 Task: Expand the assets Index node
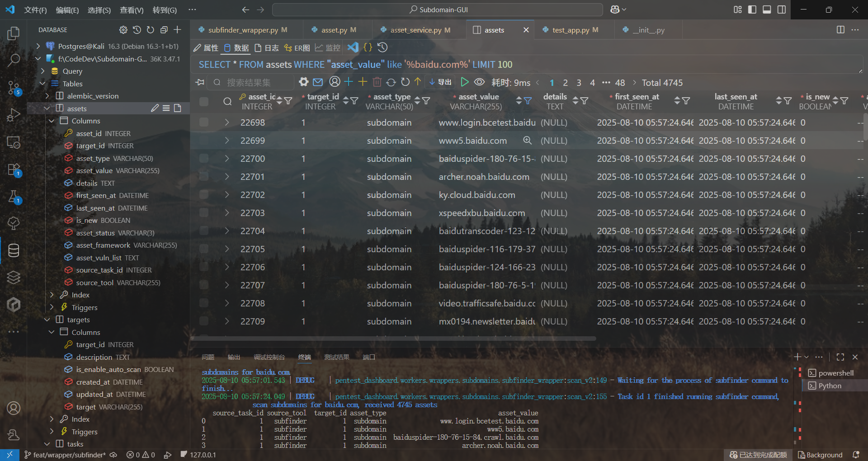click(52, 295)
